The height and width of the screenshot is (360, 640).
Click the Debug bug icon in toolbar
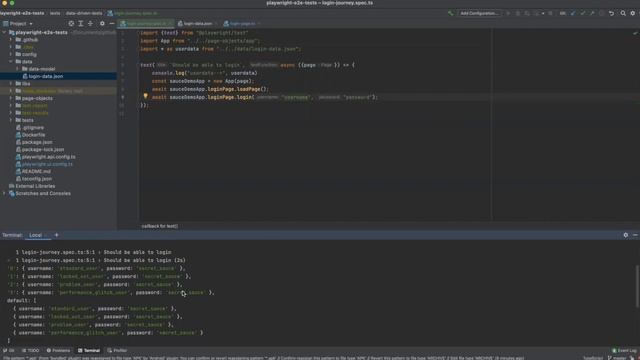coord(518,13)
